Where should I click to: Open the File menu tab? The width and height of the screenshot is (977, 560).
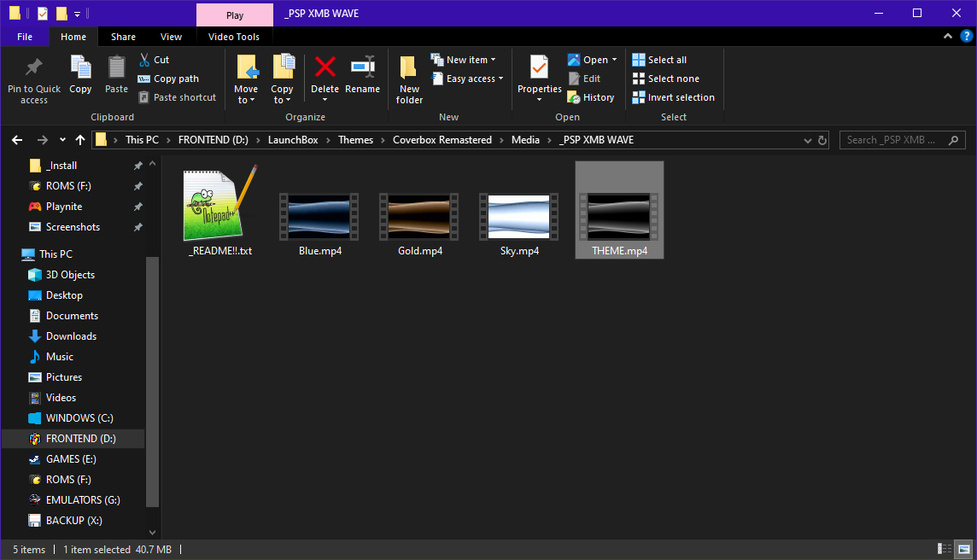[25, 37]
